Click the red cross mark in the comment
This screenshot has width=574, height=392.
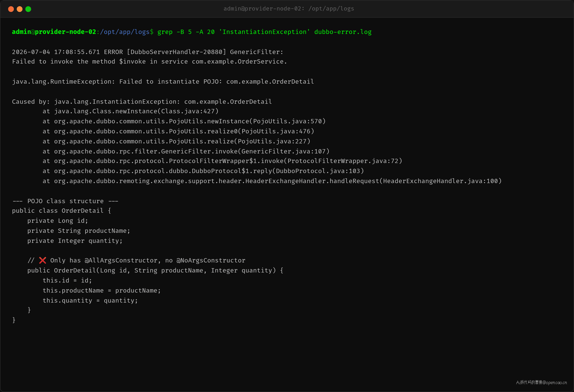(x=43, y=261)
